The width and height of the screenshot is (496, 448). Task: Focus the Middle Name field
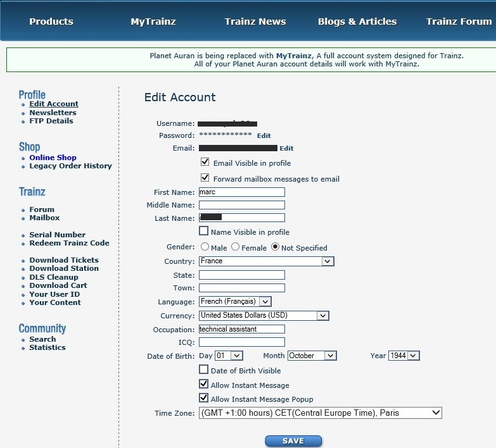[242, 205]
